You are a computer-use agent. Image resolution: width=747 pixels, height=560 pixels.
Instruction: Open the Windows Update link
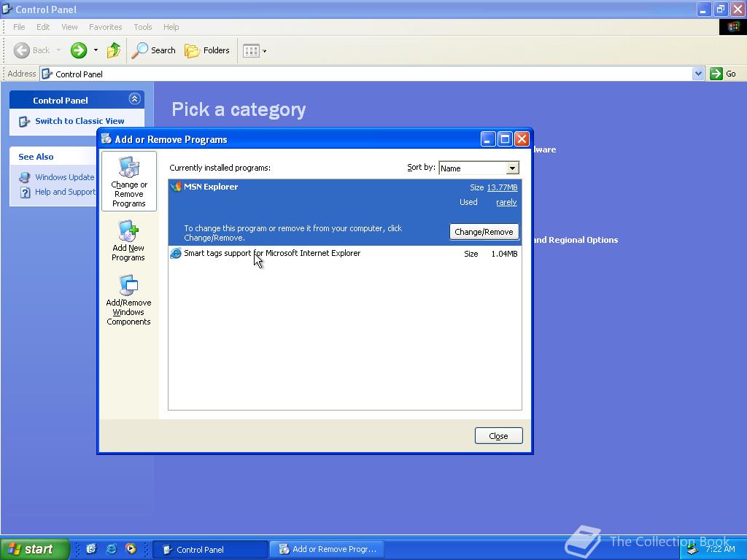coord(65,178)
